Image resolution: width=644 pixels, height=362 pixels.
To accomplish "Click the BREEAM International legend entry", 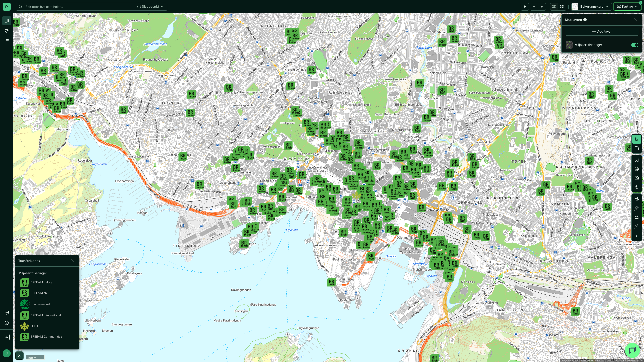I will click(x=41, y=316).
